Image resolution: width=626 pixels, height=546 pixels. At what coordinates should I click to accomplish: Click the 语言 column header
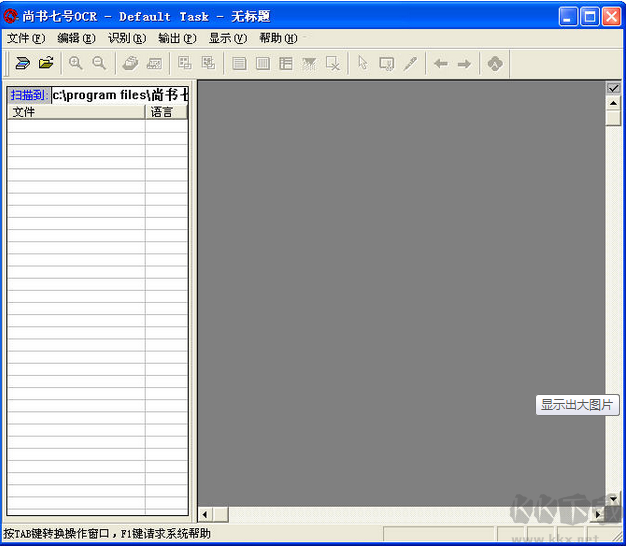tap(166, 112)
